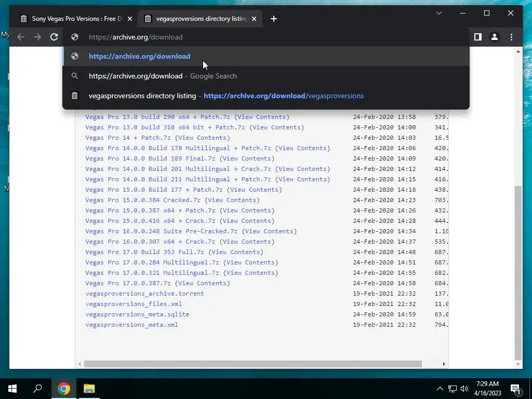Open Vegas Pro 14.0.0 Build 201 Multilingual link
The height and width of the screenshot is (399, 532).
coord(178,169)
